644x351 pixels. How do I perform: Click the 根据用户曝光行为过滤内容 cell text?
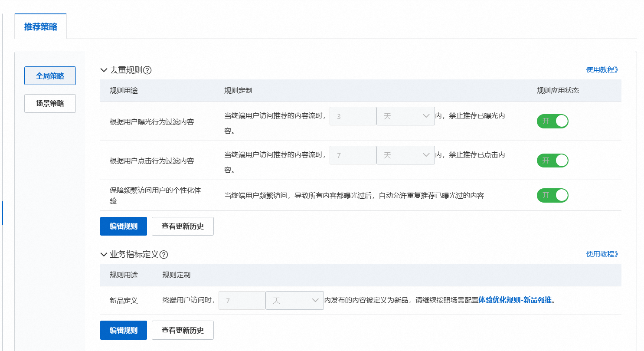[152, 122]
